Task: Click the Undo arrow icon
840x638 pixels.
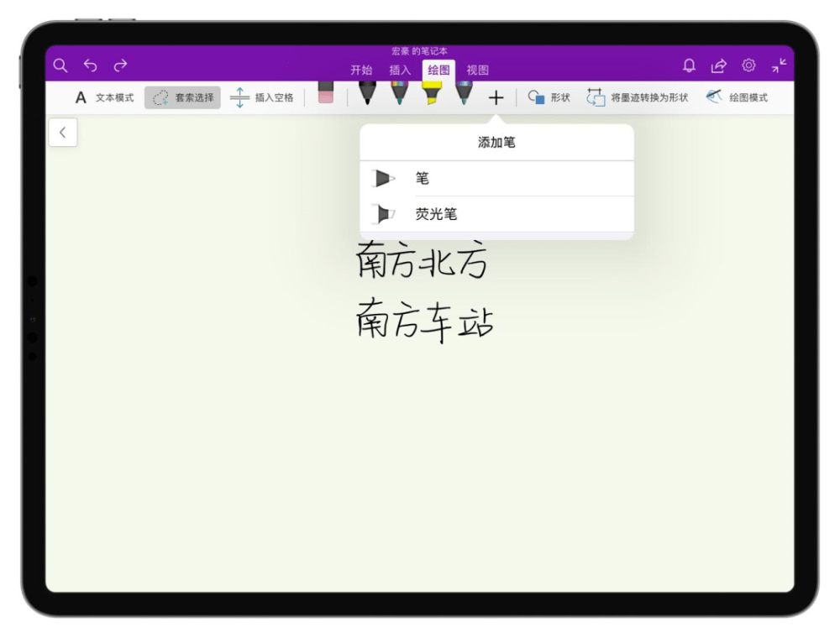Action: 90,65
